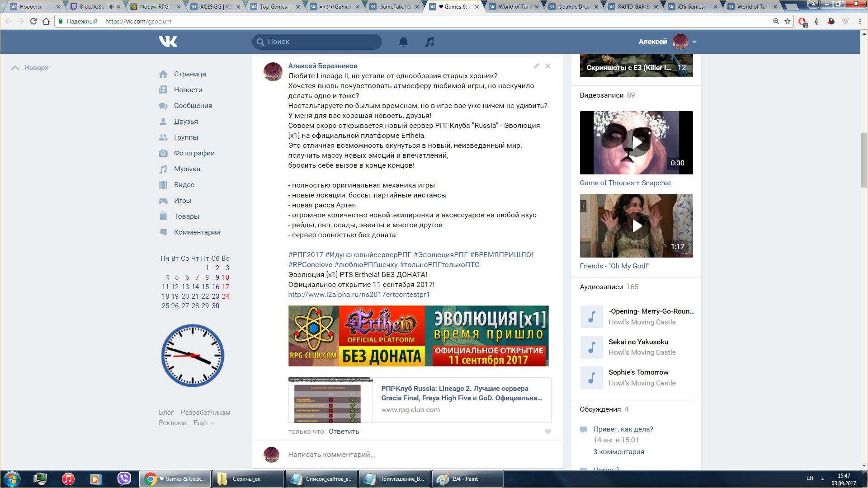Image resolution: width=868 pixels, height=488 pixels.
Task: Play Friends Oh My God video
Action: click(637, 226)
